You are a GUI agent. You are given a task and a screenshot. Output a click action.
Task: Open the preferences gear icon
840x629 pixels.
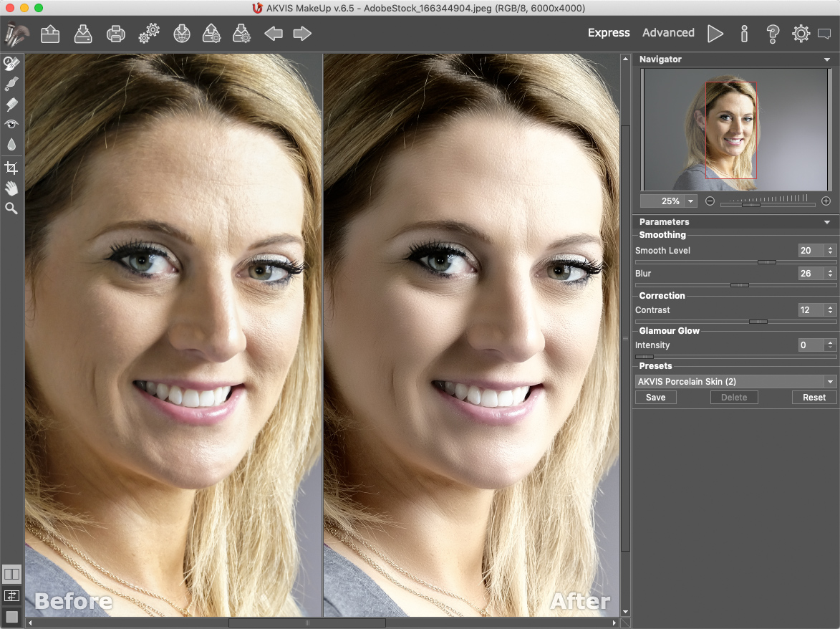801,33
